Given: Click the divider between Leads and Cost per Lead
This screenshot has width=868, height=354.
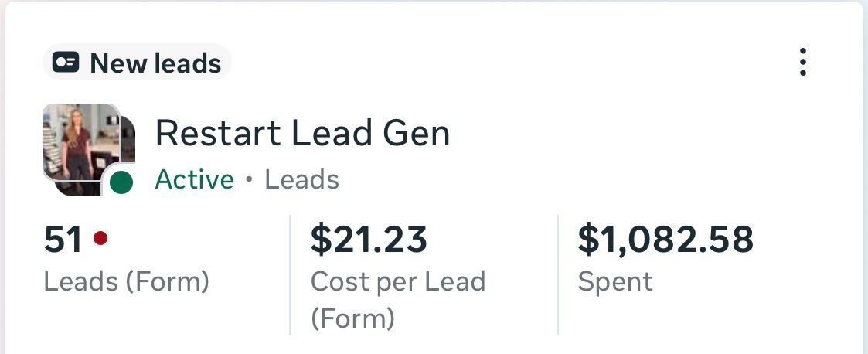Looking at the screenshot, I should [290, 274].
